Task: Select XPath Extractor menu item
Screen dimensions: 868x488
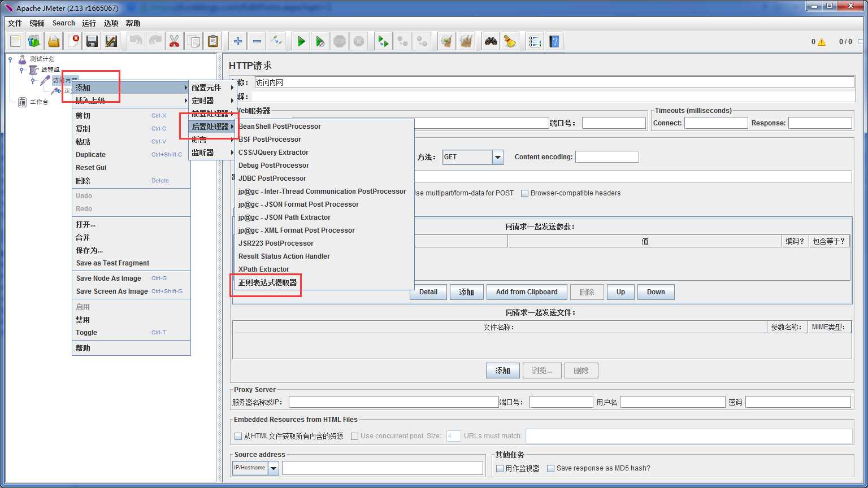Action: [x=324, y=269]
